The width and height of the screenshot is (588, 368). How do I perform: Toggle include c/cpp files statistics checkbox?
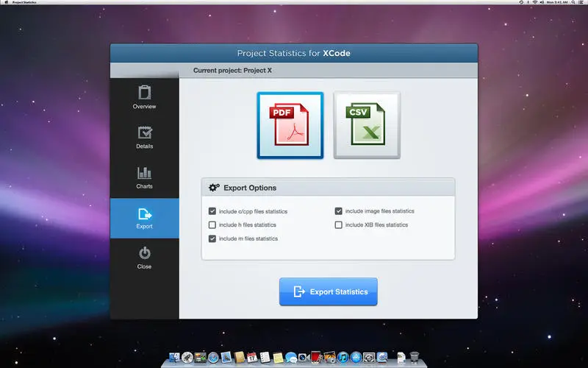tap(212, 211)
